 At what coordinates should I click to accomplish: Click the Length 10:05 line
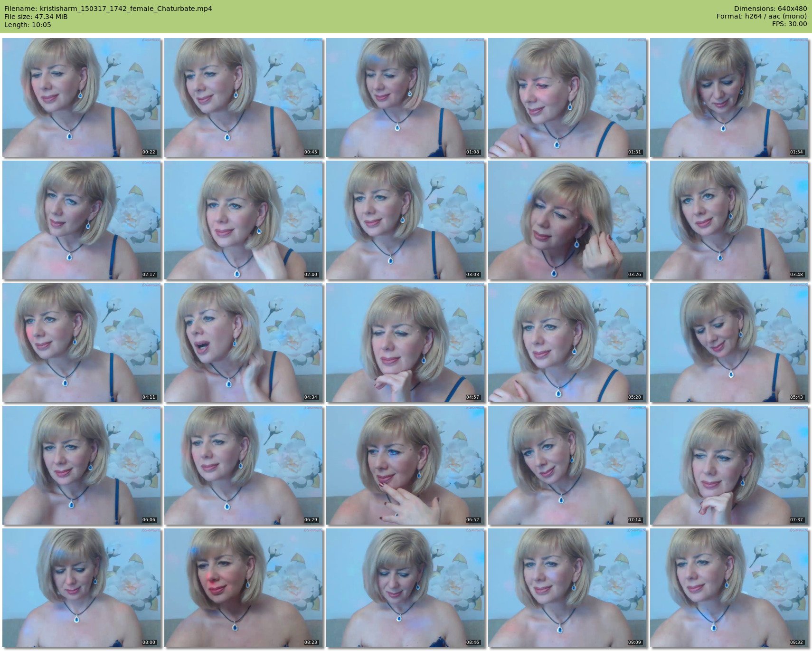[28, 25]
